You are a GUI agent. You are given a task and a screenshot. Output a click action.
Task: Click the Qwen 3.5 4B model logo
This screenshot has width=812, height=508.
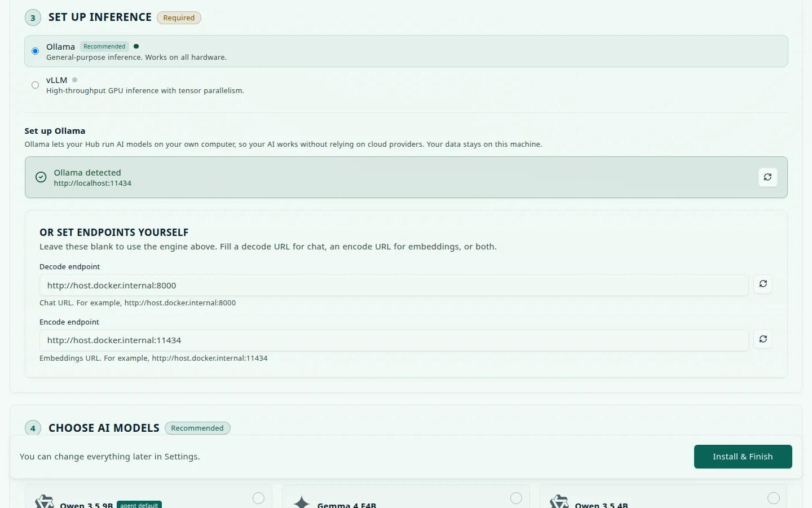tap(559, 502)
